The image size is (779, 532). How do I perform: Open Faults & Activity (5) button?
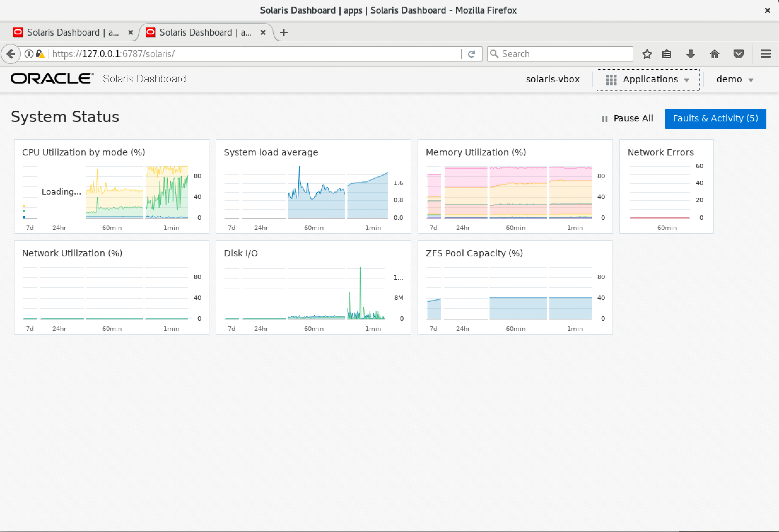coord(715,118)
